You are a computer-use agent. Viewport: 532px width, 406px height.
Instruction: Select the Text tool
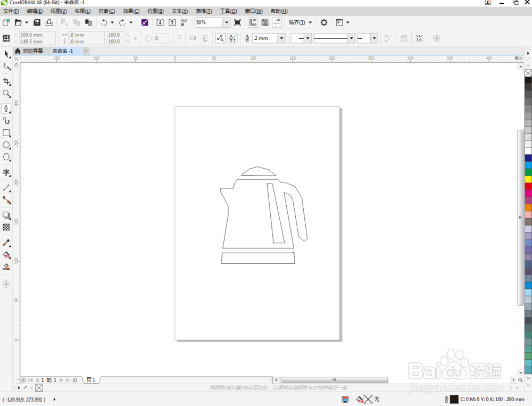pos(6,172)
